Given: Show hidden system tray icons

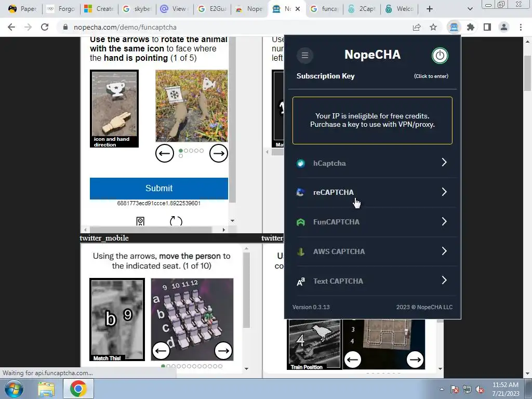Looking at the screenshot, I should [x=442, y=390].
